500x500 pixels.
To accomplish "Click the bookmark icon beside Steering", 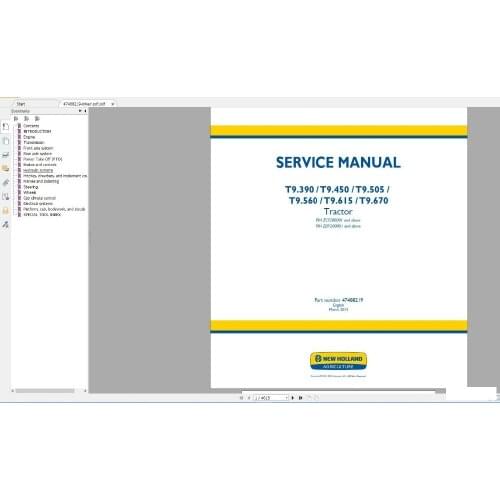I will 19,187.
